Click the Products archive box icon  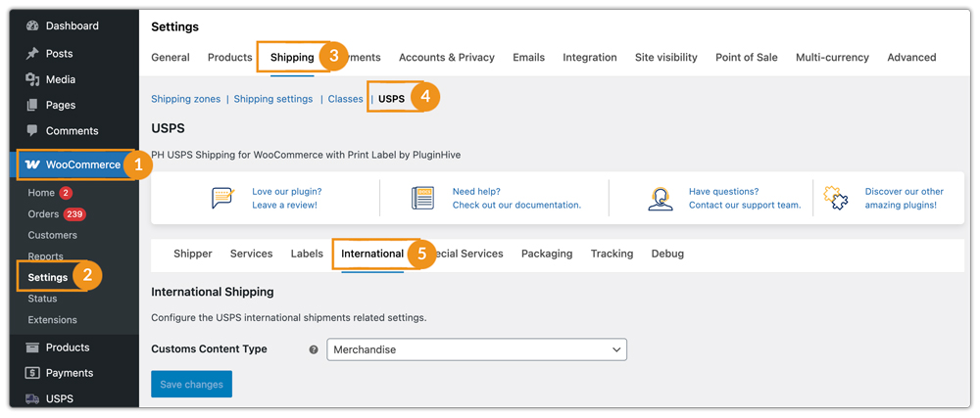(32, 348)
